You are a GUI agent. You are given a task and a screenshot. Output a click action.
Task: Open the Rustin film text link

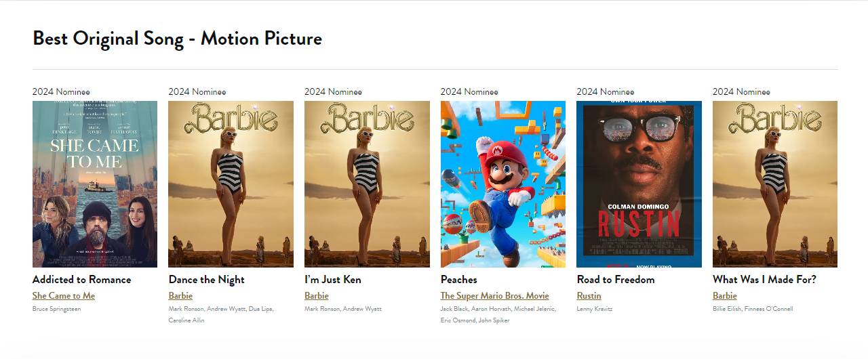[x=589, y=296]
